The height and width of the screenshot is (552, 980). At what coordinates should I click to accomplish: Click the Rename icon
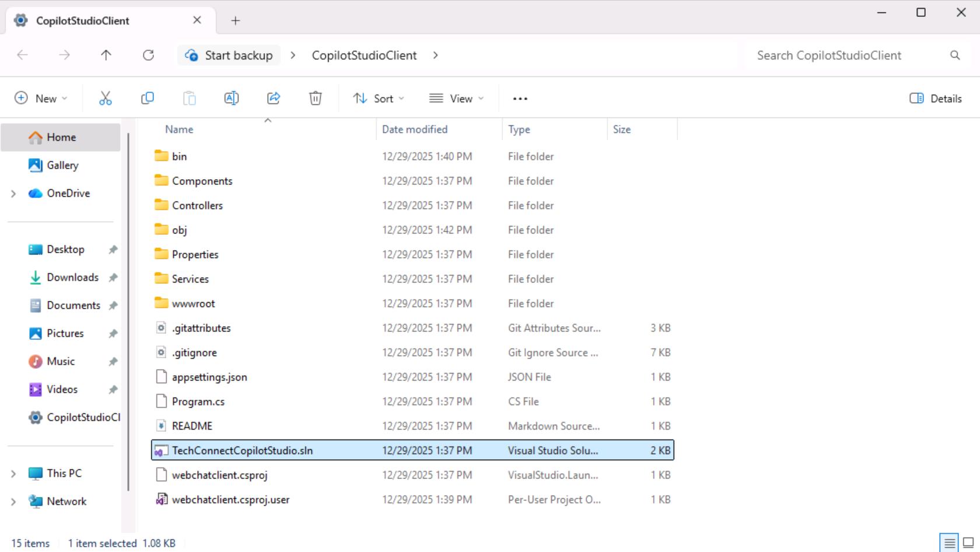pyautogui.click(x=232, y=99)
